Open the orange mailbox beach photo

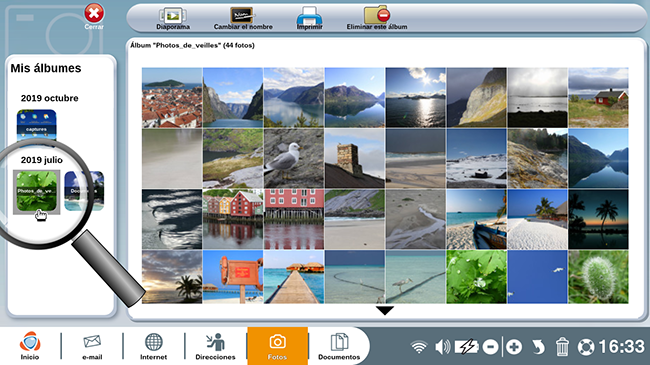233,277
